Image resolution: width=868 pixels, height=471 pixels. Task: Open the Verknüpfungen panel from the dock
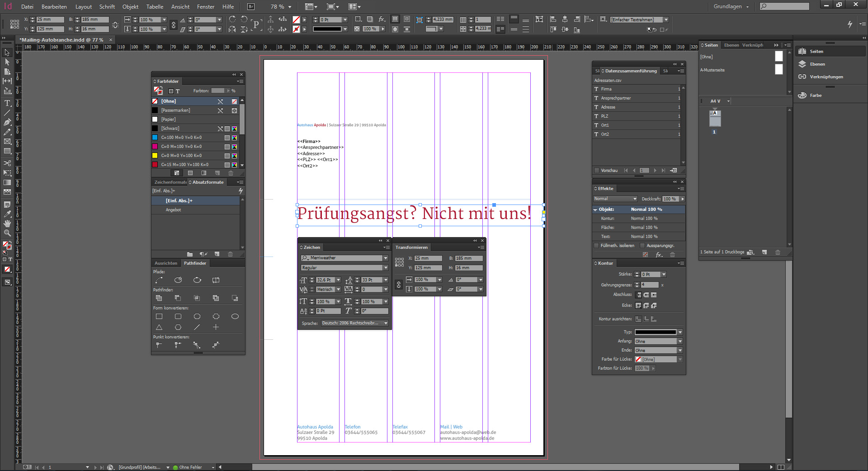pyautogui.click(x=826, y=77)
